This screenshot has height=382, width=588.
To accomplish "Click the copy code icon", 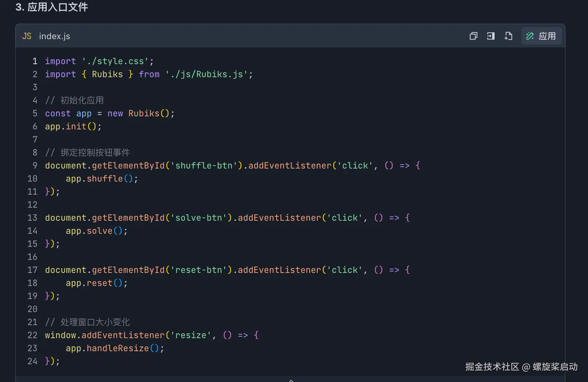I will click(x=473, y=36).
